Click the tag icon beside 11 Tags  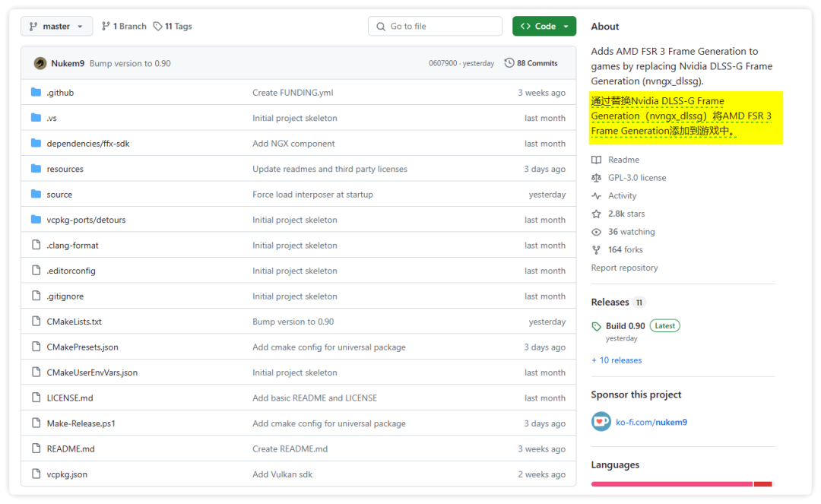pos(157,26)
